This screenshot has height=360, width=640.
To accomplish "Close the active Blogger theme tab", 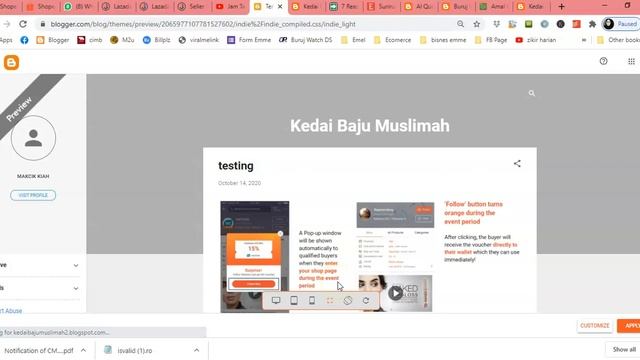I will click(280, 7).
